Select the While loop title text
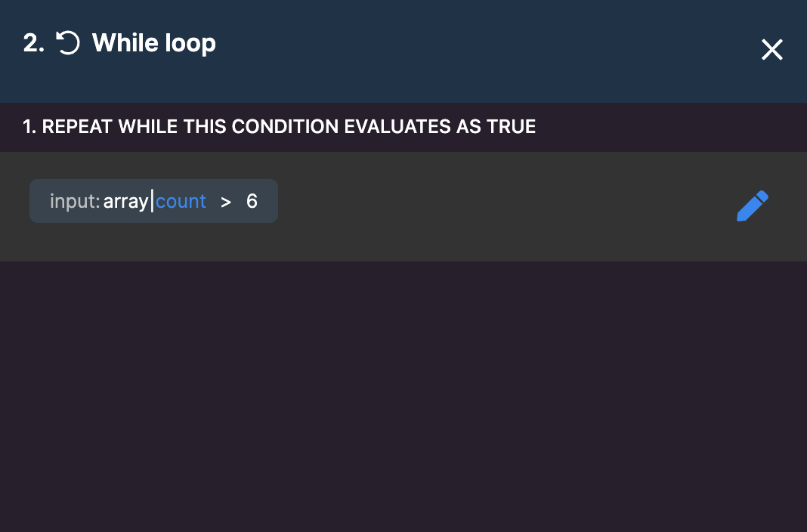Image resolution: width=807 pixels, height=532 pixels. pos(154,43)
